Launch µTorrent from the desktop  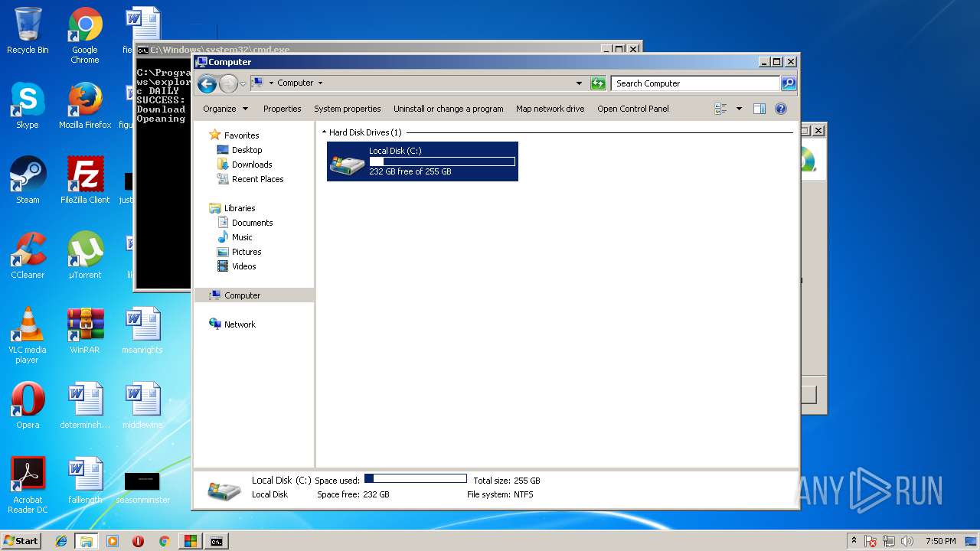pyautogui.click(x=85, y=256)
